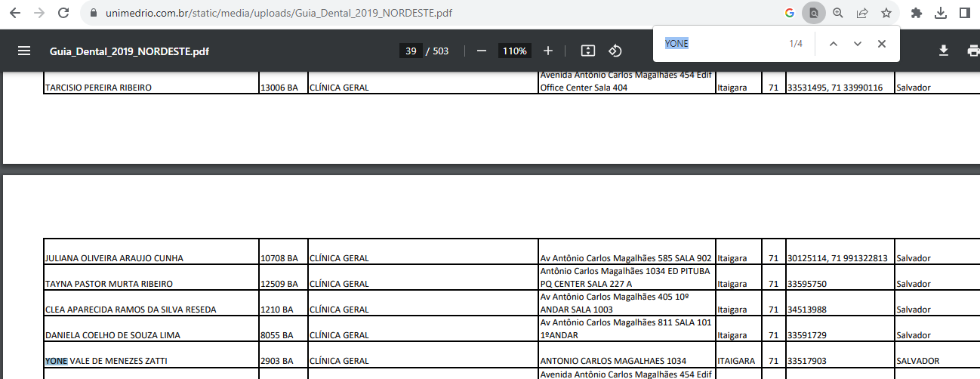The width and height of the screenshot is (980, 379).
Task: Print the PDF document
Action: coord(972,51)
